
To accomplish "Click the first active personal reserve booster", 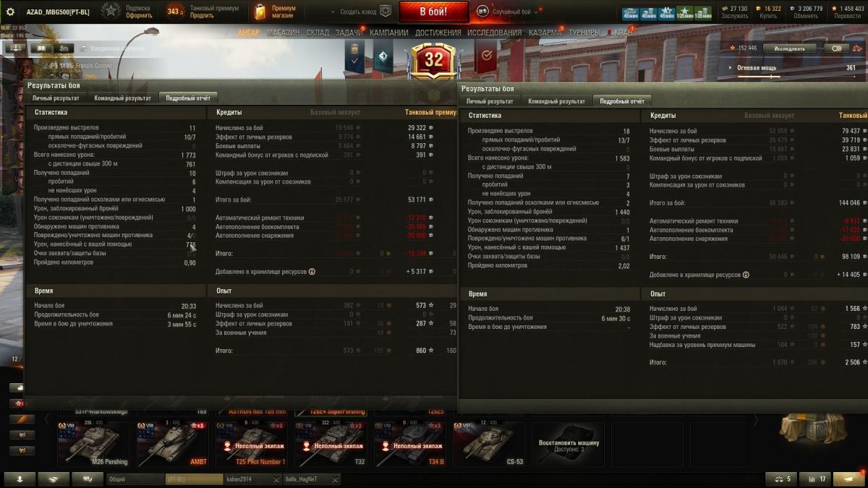I will click(630, 12).
